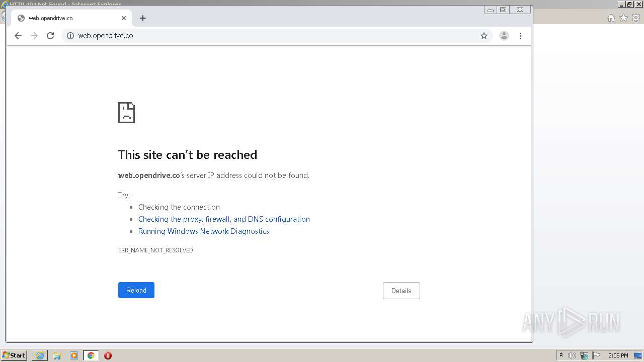644x362 pixels.
Task: Show hidden tray icons arrow
Action: (561, 355)
